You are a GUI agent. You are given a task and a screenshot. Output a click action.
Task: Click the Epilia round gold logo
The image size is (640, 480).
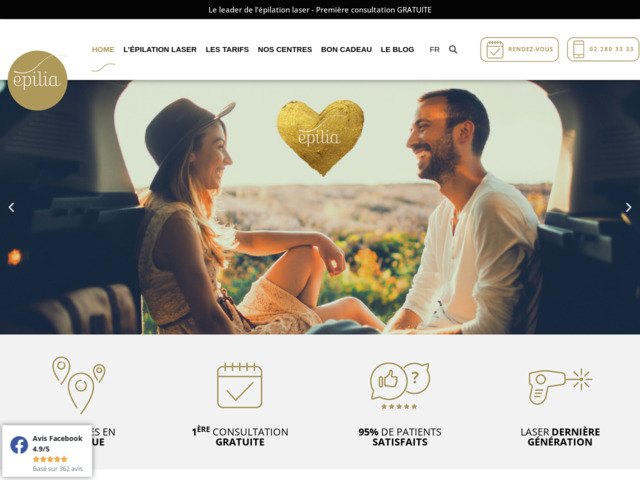click(x=38, y=80)
